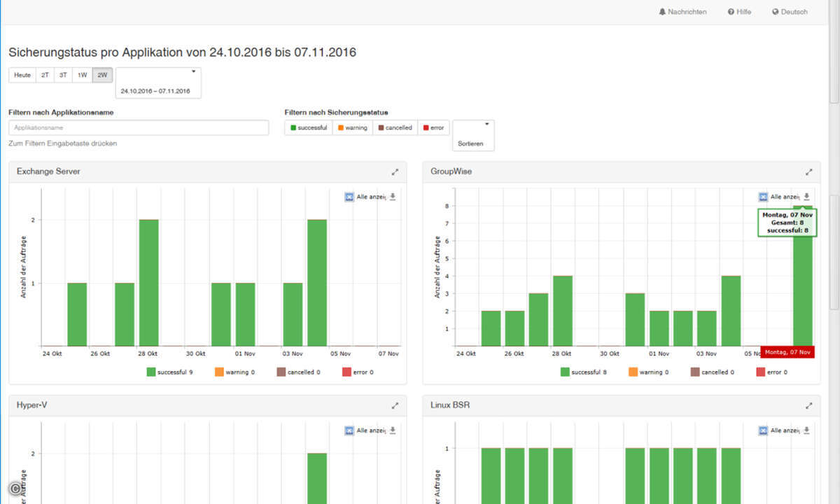Toggle 'Alle anzeigen' in Linux BSR chart
Screen dimensions: 840x504
[780, 430]
